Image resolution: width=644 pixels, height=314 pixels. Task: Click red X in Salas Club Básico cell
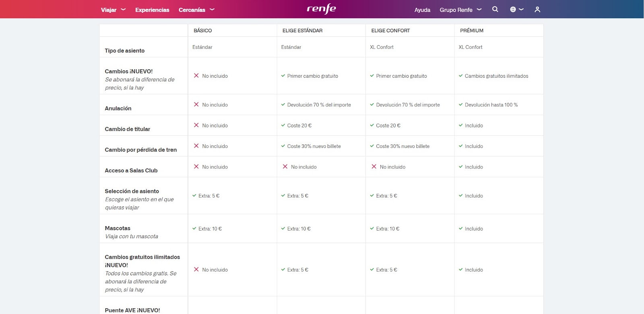tap(196, 166)
